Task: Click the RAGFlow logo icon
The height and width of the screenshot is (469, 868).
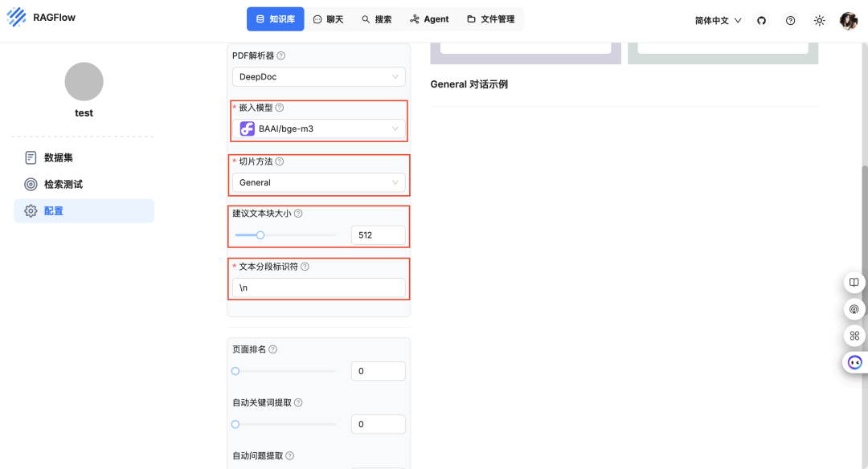Action: pos(17,17)
